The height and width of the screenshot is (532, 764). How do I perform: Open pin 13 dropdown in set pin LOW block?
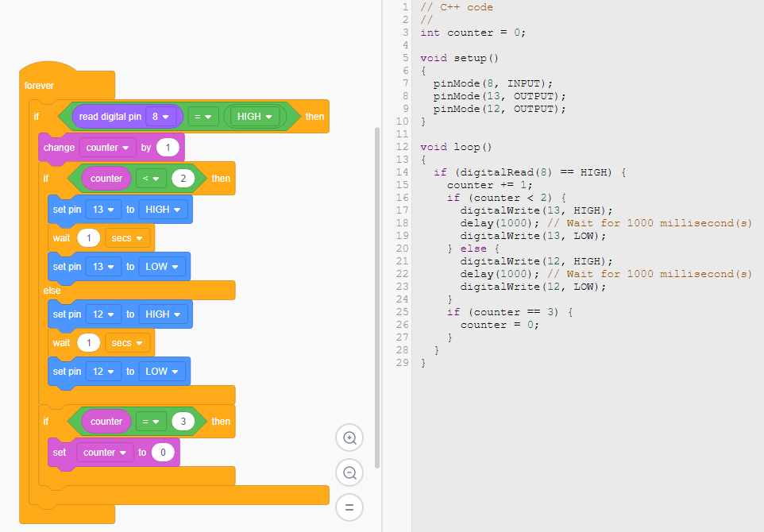pos(103,267)
